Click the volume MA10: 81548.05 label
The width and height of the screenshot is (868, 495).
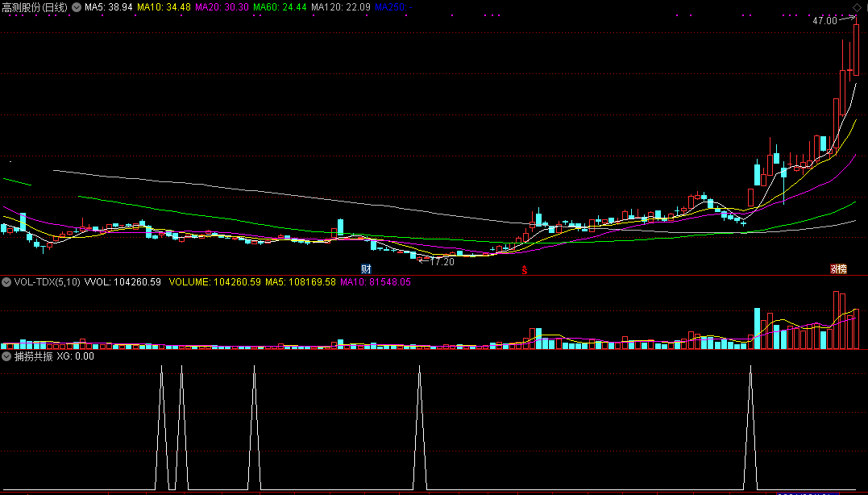tap(376, 282)
